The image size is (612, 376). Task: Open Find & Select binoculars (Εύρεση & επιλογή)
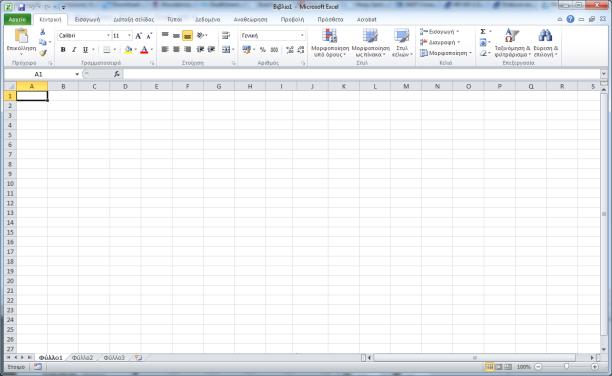[x=545, y=43]
